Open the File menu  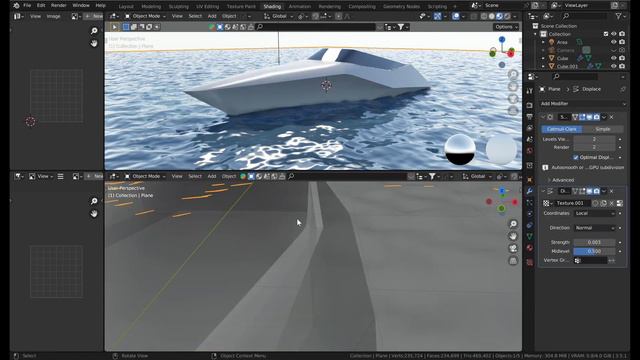tap(27, 6)
